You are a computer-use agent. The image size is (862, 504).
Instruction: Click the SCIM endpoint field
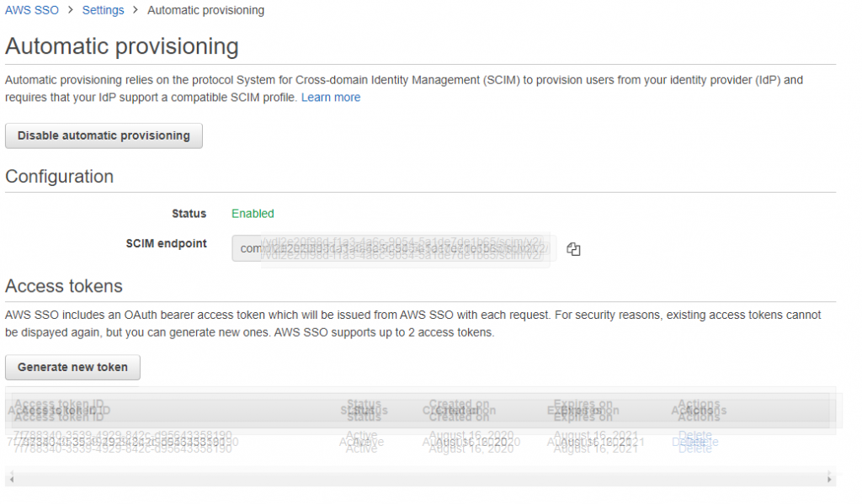click(x=391, y=249)
